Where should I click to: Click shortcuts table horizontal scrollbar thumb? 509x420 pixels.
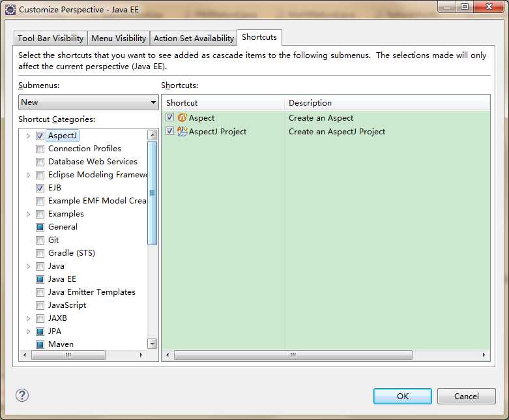[x=293, y=355]
